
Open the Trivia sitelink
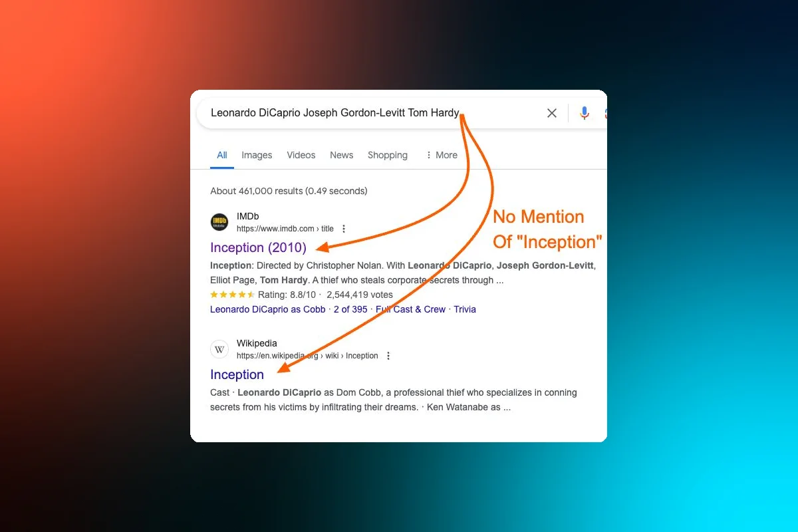coord(465,309)
